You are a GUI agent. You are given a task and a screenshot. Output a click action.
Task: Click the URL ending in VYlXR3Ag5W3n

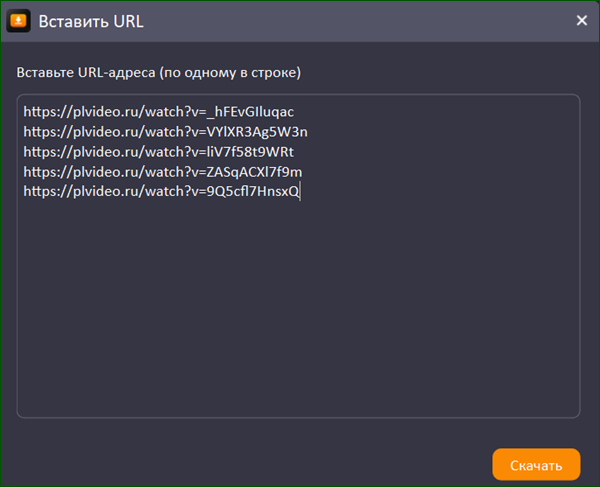[165, 132]
